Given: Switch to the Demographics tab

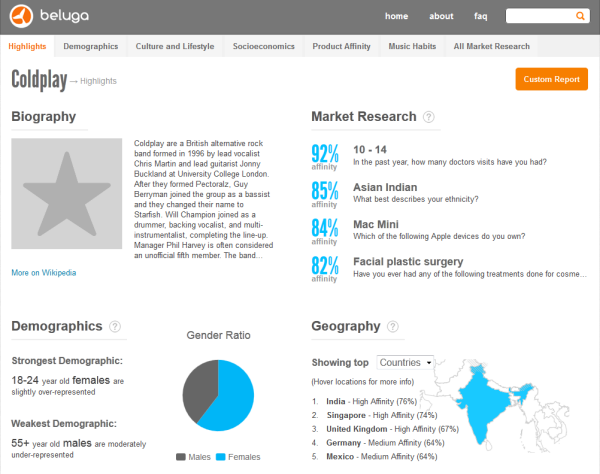Looking at the screenshot, I should 91,46.
